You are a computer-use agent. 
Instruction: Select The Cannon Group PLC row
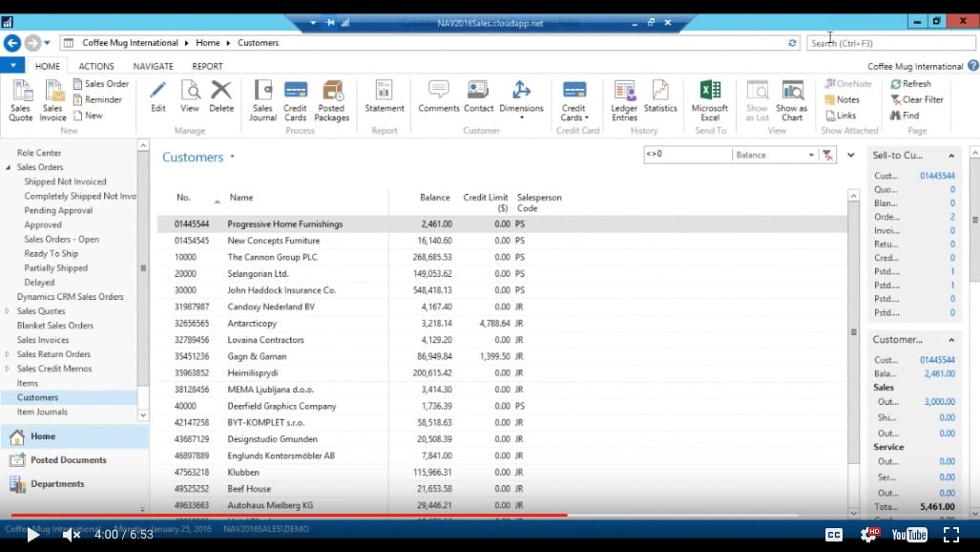click(x=502, y=257)
